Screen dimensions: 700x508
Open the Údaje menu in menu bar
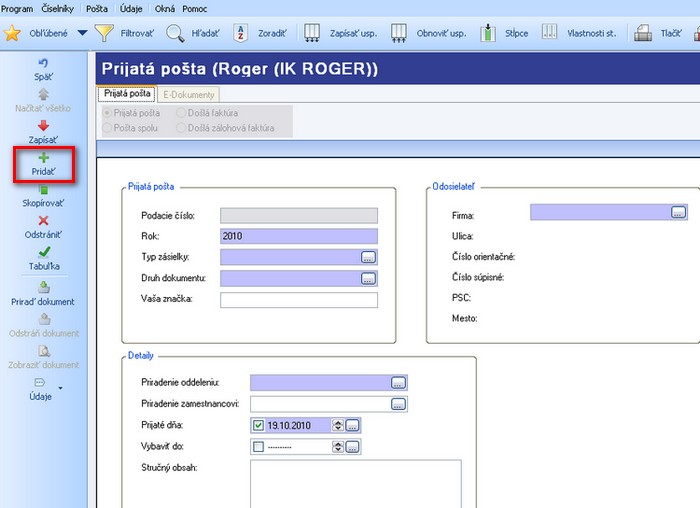click(131, 8)
